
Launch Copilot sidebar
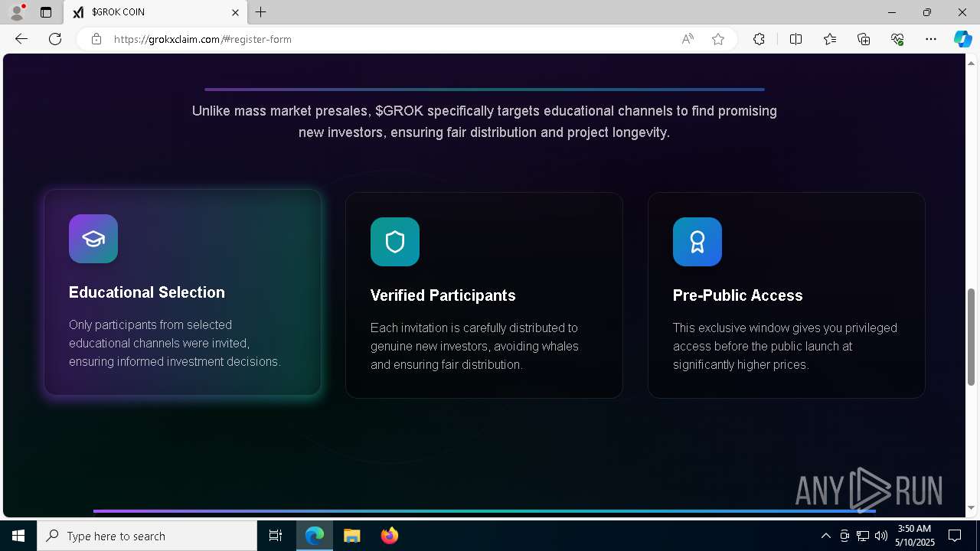(962, 39)
